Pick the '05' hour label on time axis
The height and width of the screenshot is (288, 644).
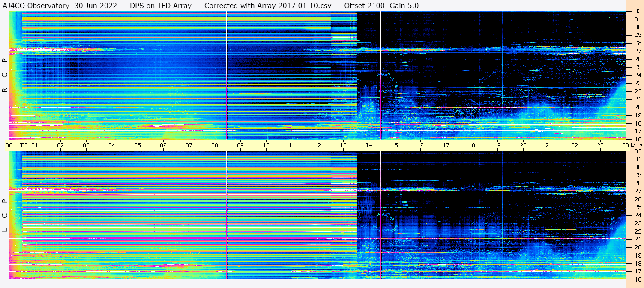pyautogui.click(x=138, y=145)
